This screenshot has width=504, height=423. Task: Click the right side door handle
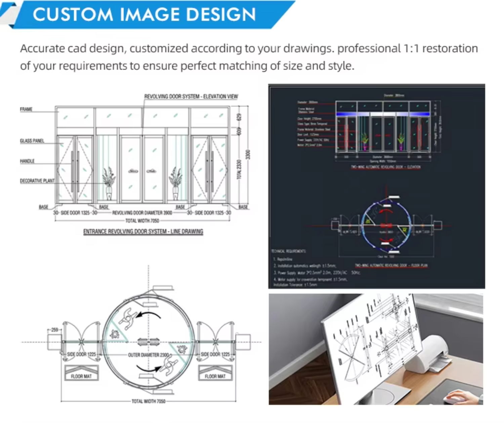209,171
